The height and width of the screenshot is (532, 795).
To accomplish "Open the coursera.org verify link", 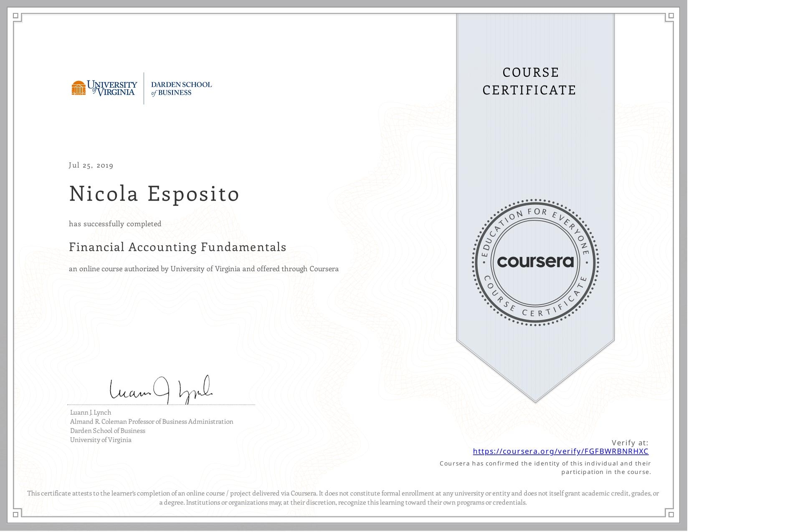I will point(560,451).
